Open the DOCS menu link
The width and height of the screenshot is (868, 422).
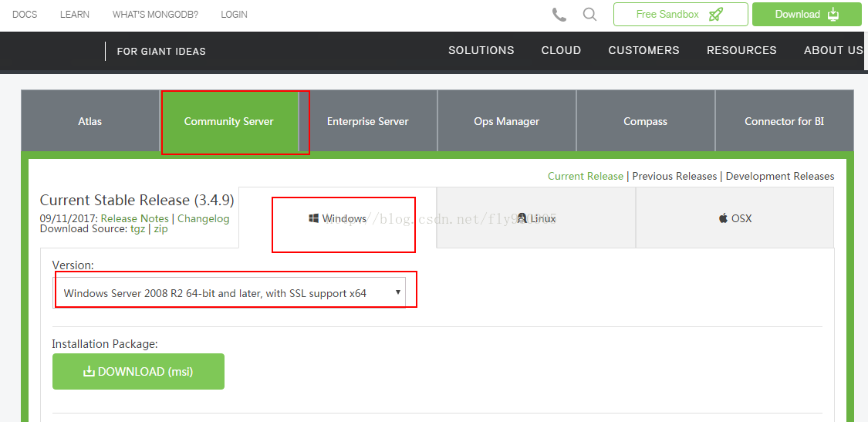[25, 15]
